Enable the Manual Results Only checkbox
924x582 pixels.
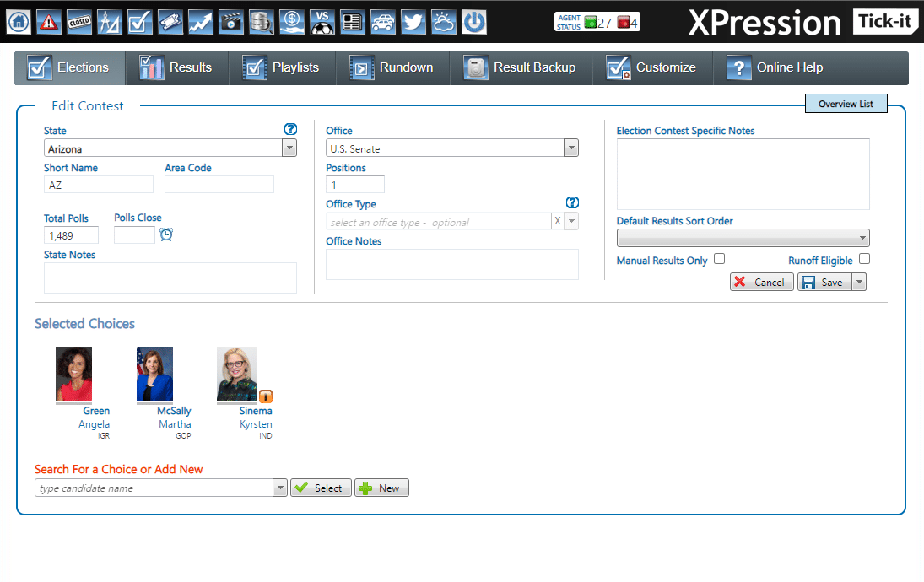(x=720, y=259)
